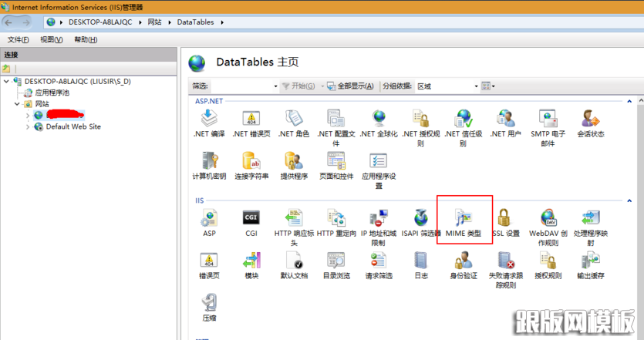Open the 默认文档 feature
Viewport: 644px width, 340px height.
pos(294,266)
